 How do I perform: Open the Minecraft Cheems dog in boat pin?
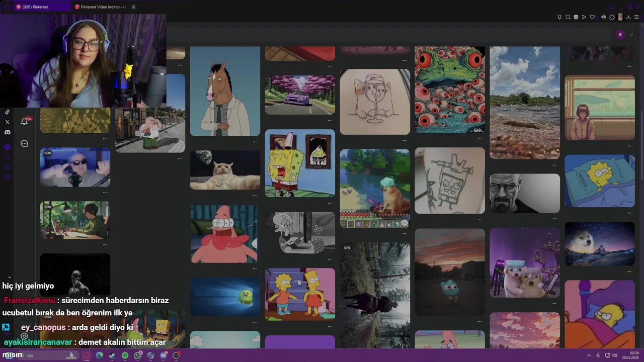(x=375, y=188)
